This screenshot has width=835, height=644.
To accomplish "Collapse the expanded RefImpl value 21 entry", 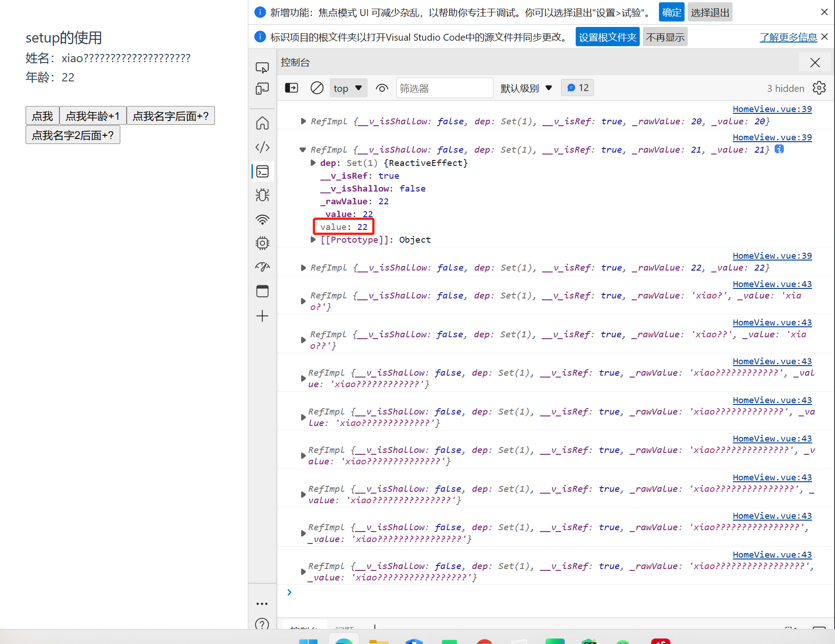I will click(x=302, y=150).
